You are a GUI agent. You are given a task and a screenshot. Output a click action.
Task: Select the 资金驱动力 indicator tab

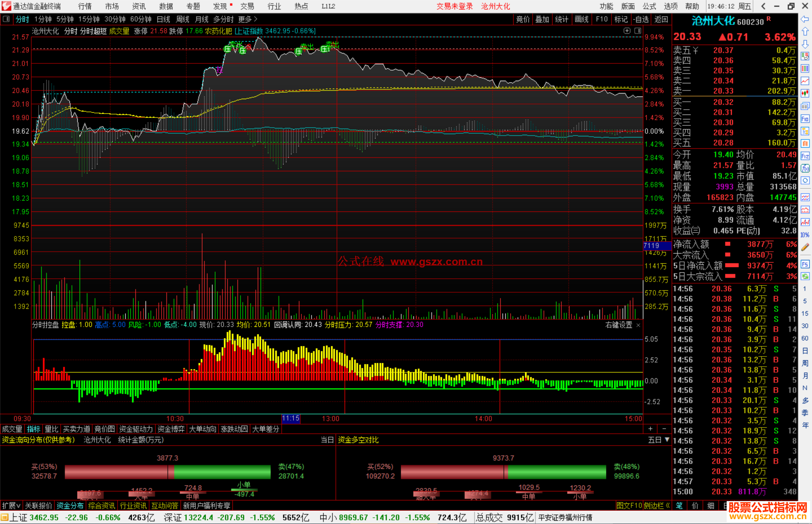tap(136, 429)
